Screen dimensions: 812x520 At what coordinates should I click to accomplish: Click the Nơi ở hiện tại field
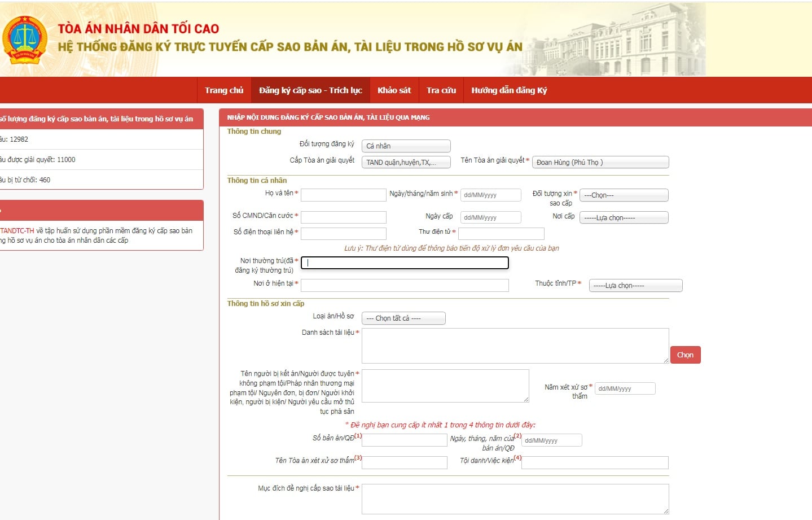405,285
